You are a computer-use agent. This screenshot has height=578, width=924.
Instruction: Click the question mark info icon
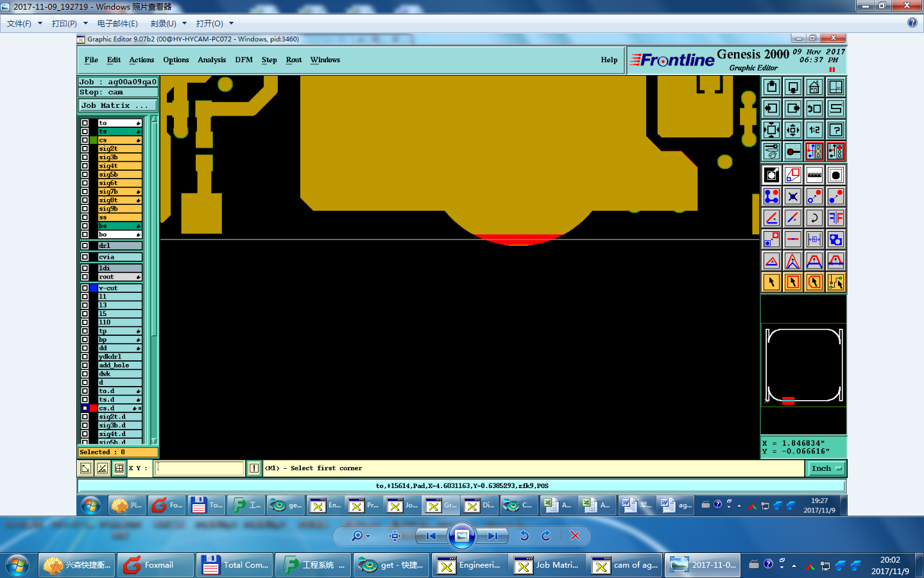[x=835, y=130]
